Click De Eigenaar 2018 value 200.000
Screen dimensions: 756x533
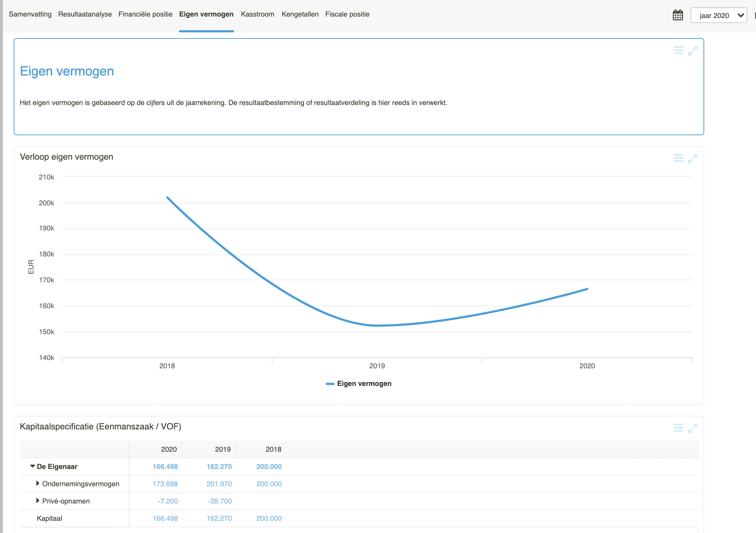click(269, 467)
